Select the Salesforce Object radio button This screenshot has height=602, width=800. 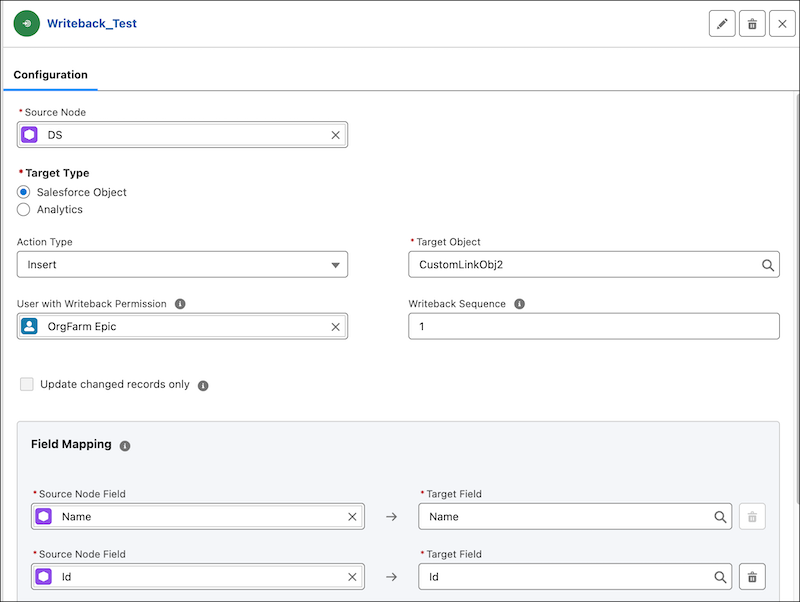coord(23,192)
